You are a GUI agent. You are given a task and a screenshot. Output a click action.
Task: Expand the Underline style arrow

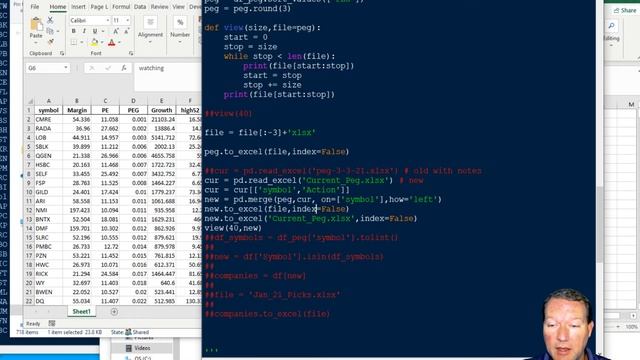coord(102,31)
